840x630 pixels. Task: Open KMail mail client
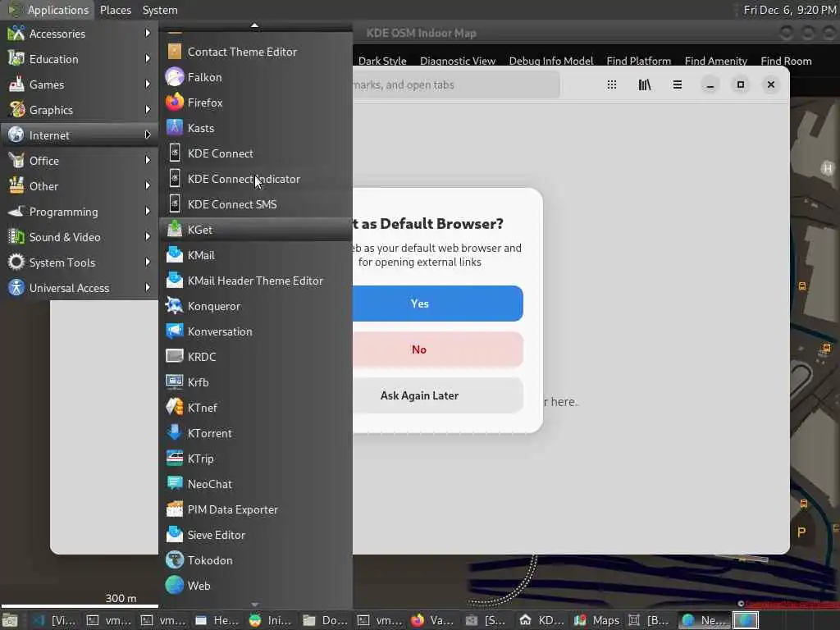(x=256, y=255)
